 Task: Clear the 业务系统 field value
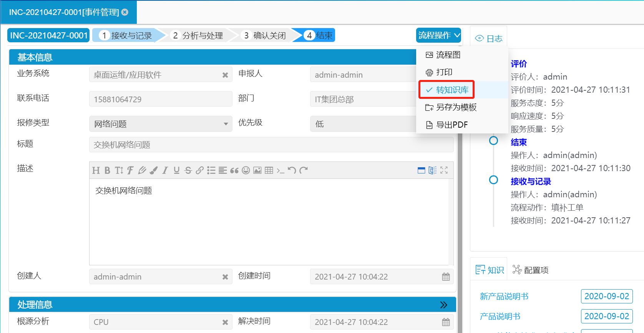click(225, 75)
